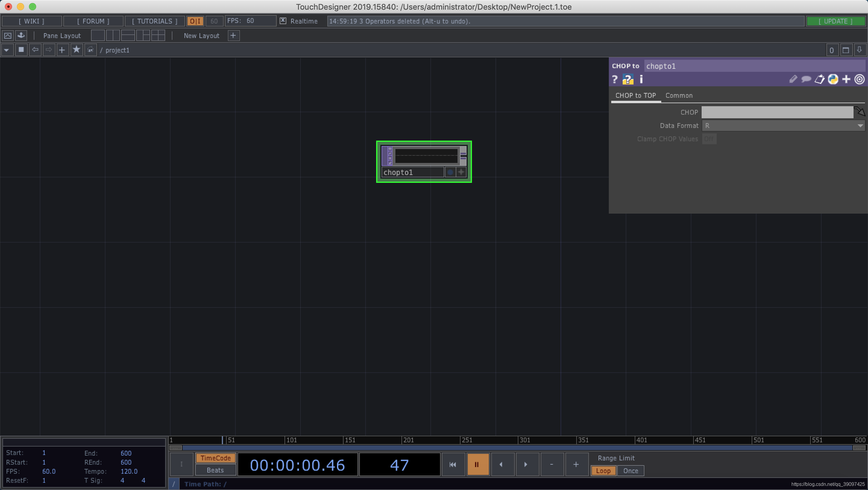Toggle the Realtime checkbox

click(283, 21)
